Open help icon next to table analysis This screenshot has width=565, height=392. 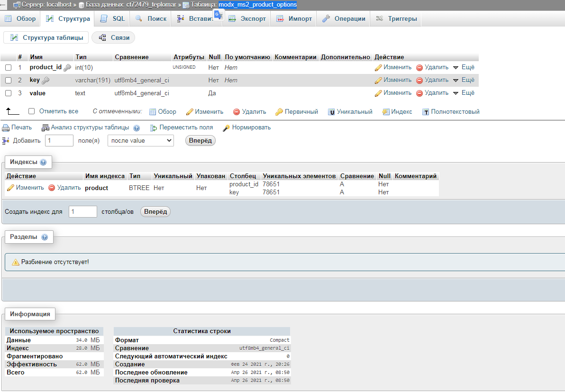click(x=137, y=128)
